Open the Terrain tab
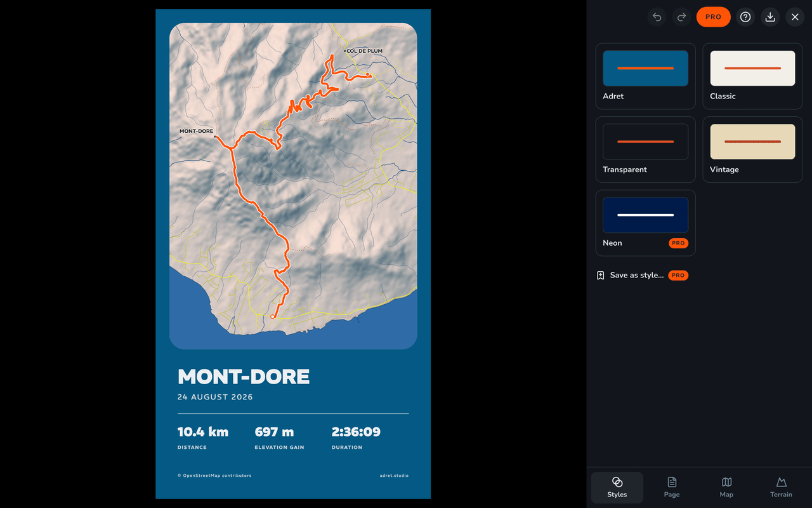812x508 pixels. coord(782,488)
